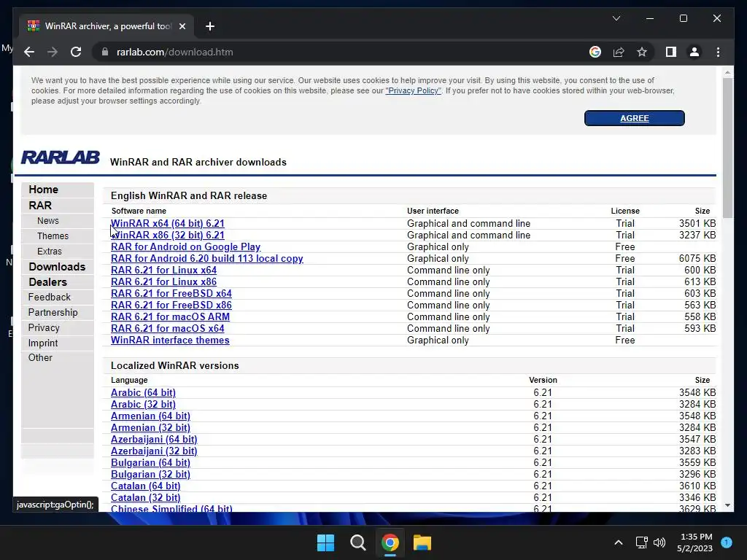Download Azerbaijani (64 bit) version
This screenshot has width=747, height=560.
(154, 439)
